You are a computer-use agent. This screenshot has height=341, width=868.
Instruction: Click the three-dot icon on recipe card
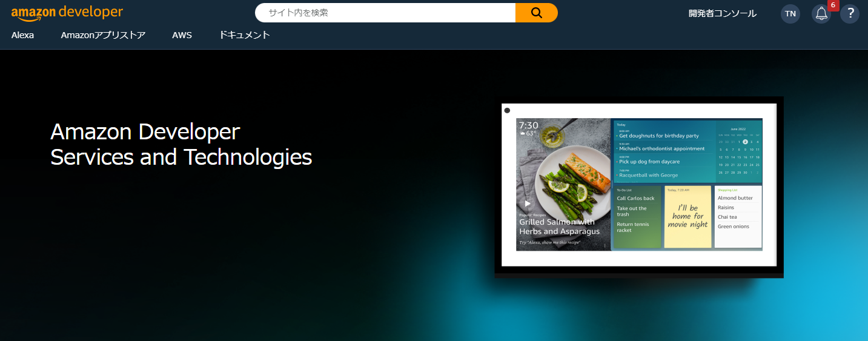pos(605,245)
